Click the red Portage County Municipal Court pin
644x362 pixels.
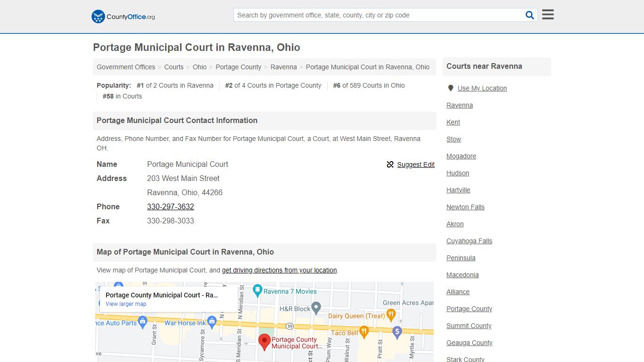pos(264,342)
